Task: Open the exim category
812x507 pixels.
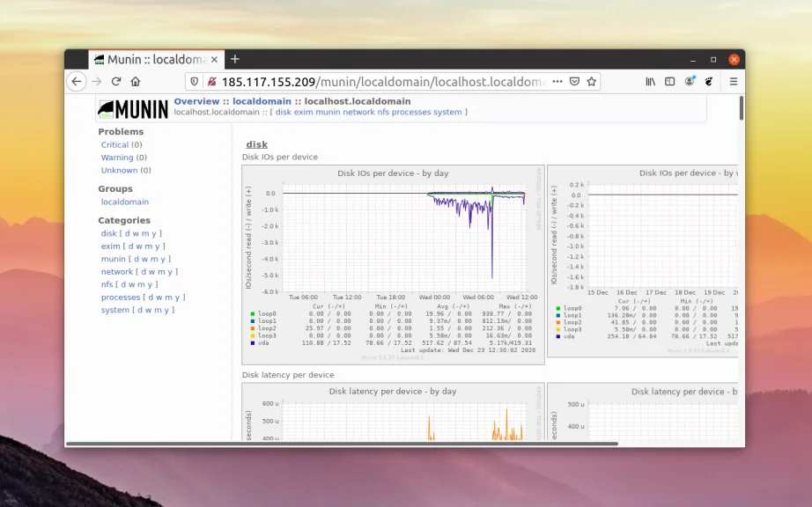Action: pyautogui.click(x=109, y=246)
